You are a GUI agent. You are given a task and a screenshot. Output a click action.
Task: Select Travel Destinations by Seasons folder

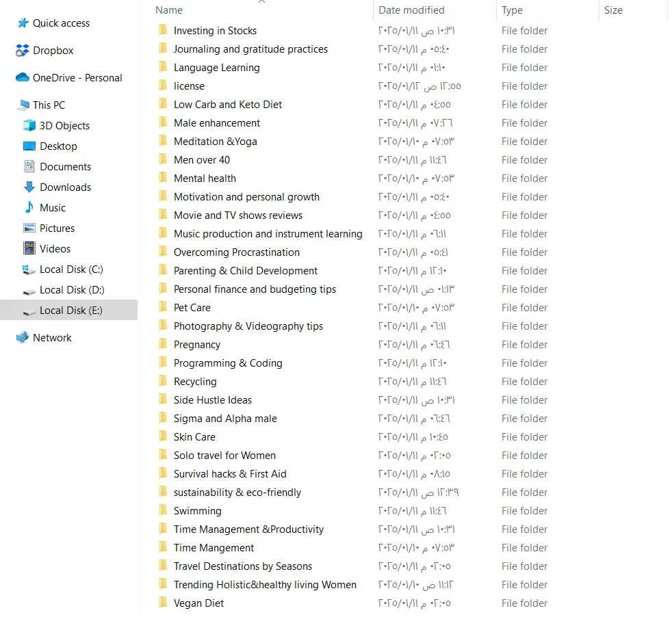[243, 566]
